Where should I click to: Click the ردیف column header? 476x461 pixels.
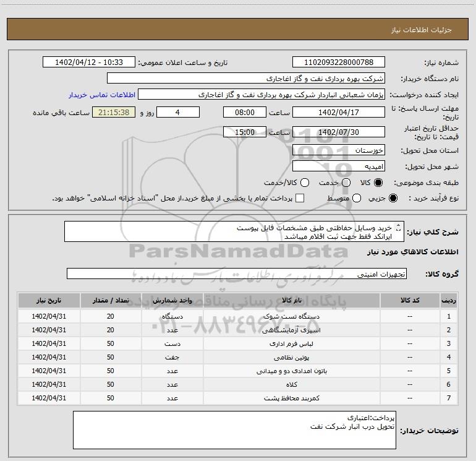[x=449, y=300]
